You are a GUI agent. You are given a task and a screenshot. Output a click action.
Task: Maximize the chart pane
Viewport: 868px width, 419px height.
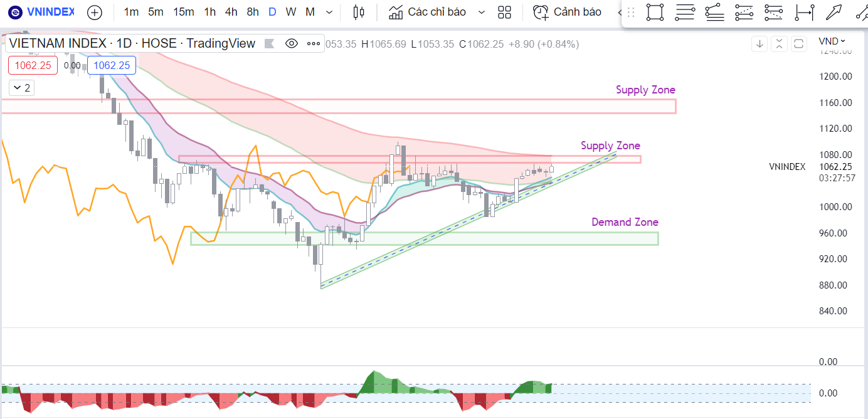point(798,44)
